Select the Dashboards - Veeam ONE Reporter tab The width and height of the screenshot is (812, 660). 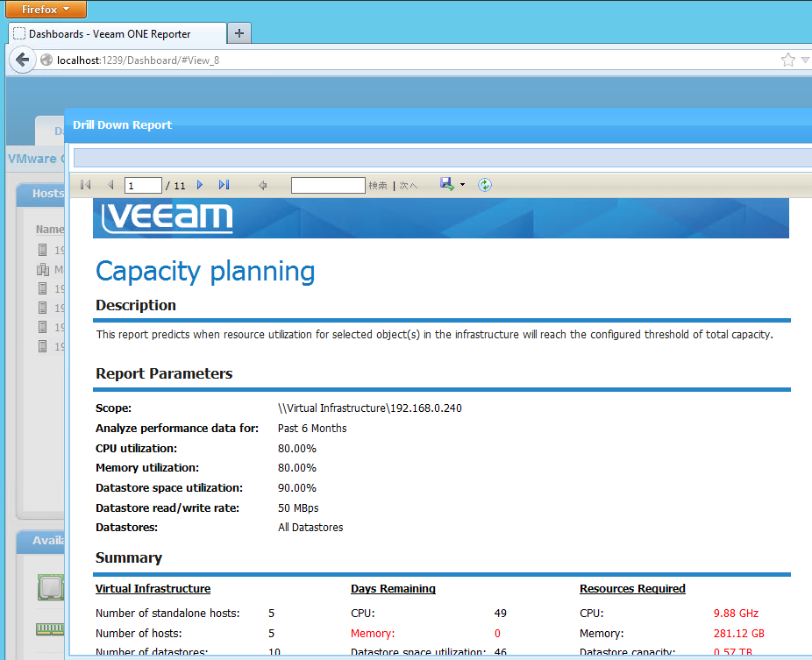[x=118, y=33]
